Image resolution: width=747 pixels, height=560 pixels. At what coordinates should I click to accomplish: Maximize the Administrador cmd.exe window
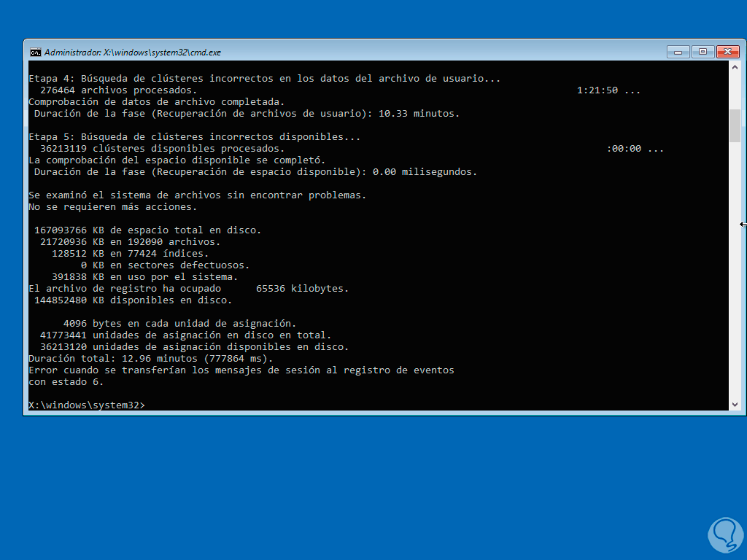coord(703,52)
